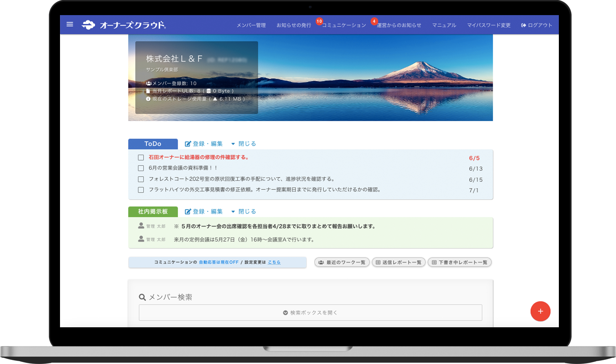Click the red plus floating action button
The image size is (616, 364).
pos(540,311)
